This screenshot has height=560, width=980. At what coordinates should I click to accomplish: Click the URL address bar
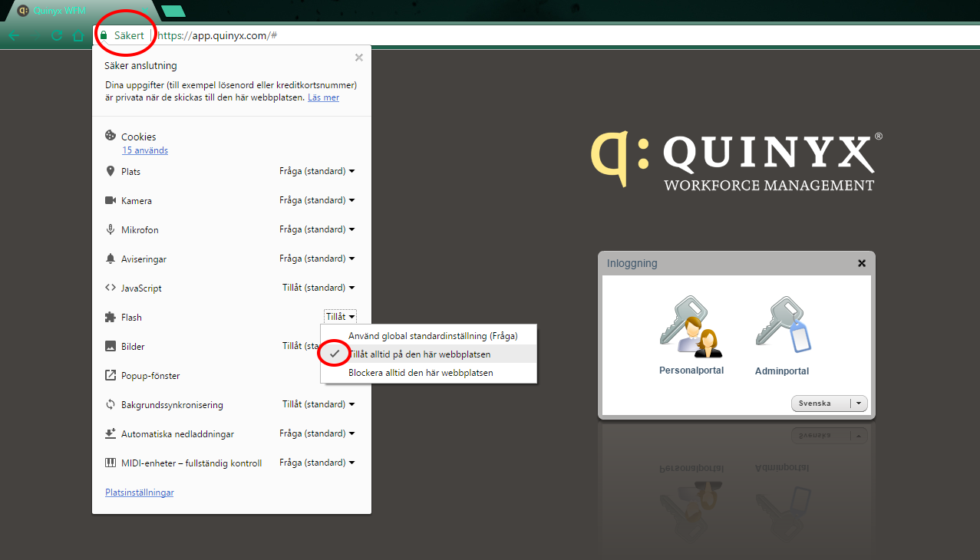pyautogui.click(x=537, y=35)
